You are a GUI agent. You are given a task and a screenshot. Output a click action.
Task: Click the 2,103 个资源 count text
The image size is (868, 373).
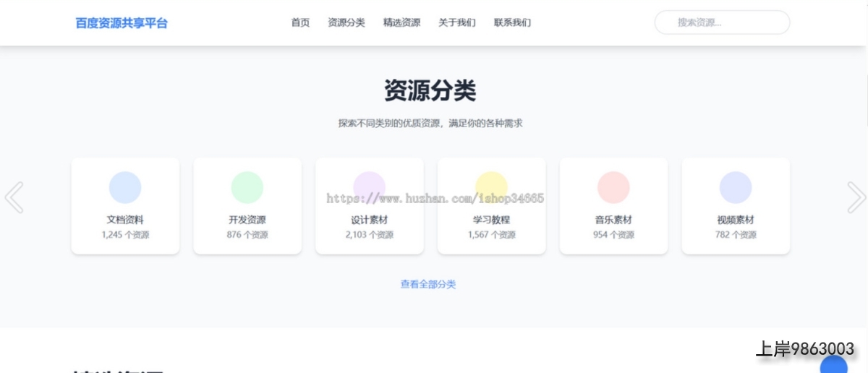click(x=369, y=235)
